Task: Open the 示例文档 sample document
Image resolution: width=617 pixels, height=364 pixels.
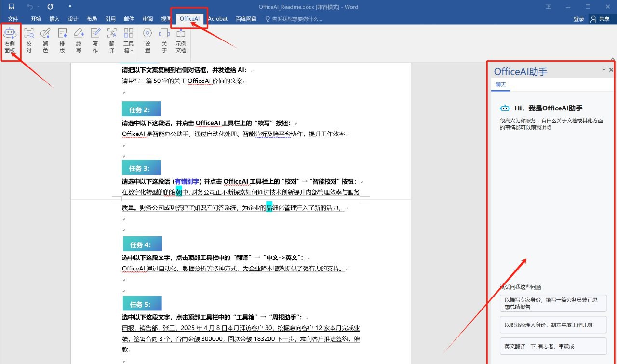Action: pos(181,40)
